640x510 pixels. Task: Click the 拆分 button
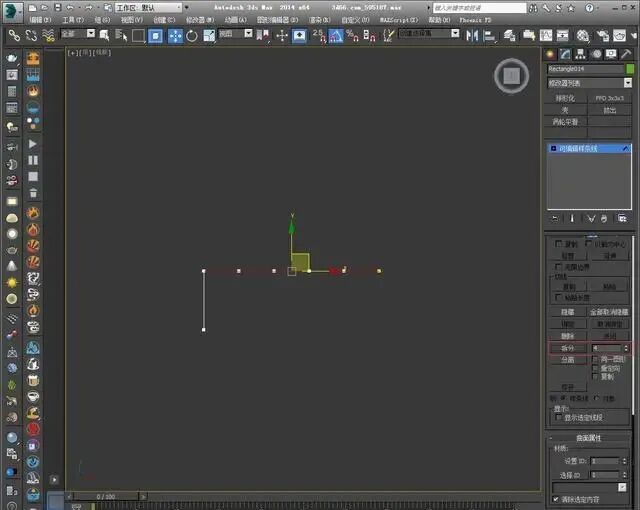pos(568,348)
